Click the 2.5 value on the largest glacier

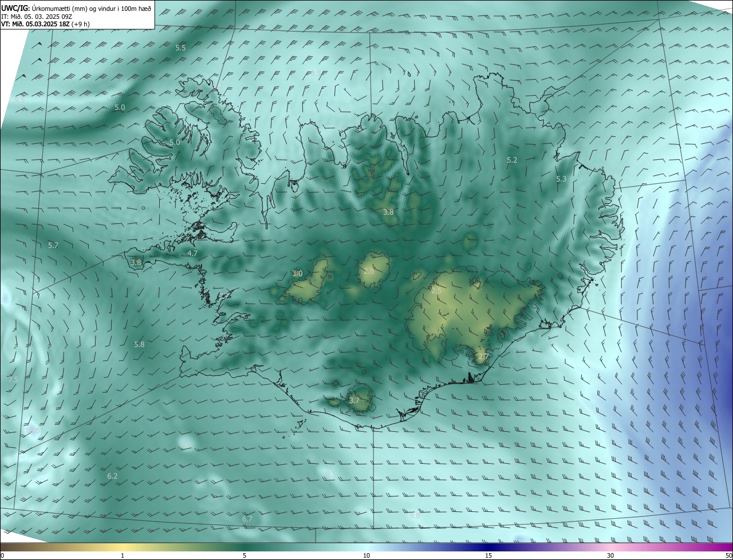(x=436, y=291)
